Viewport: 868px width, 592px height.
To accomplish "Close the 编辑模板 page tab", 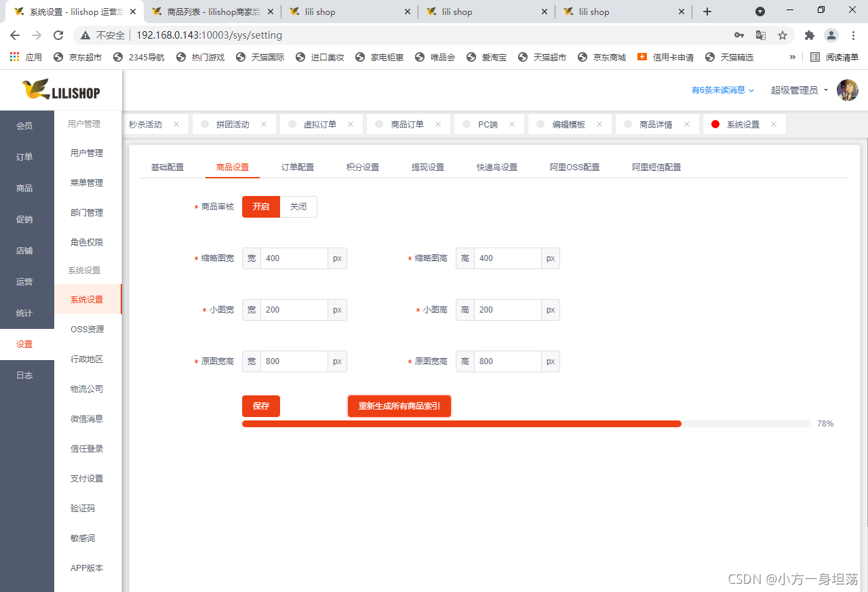I will (599, 124).
